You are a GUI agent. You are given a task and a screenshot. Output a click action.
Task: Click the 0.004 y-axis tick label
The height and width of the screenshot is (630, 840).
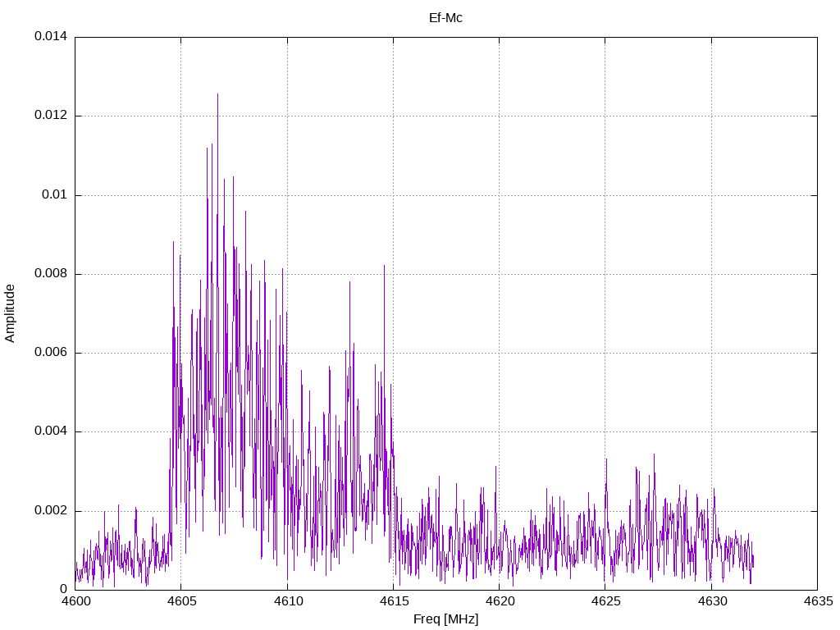pyautogui.click(x=50, y=431)
